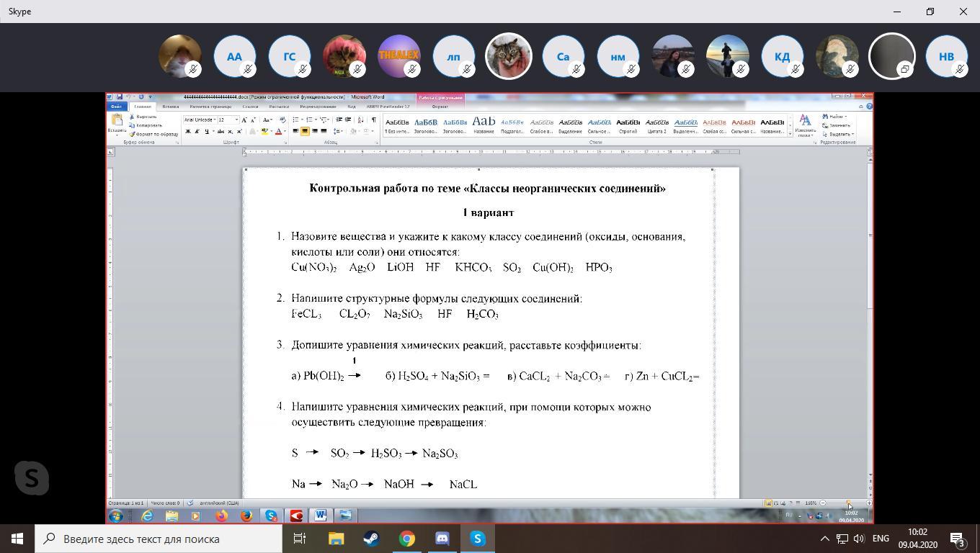Increase font size with grow font icon
Viewport: 980px width, 553px height.
pyautogui.click(x=245, y=120)
